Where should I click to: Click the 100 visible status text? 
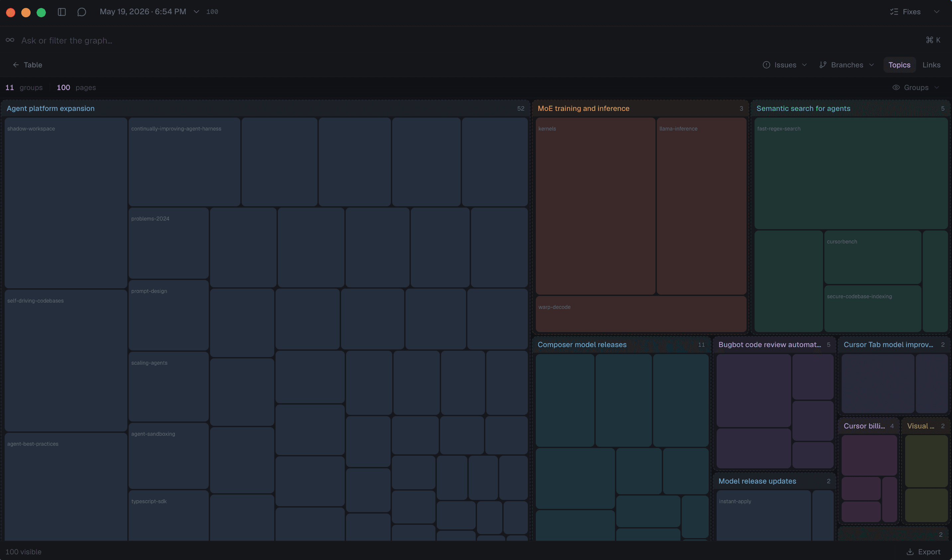pyautogui.click(x=23, y=552)
